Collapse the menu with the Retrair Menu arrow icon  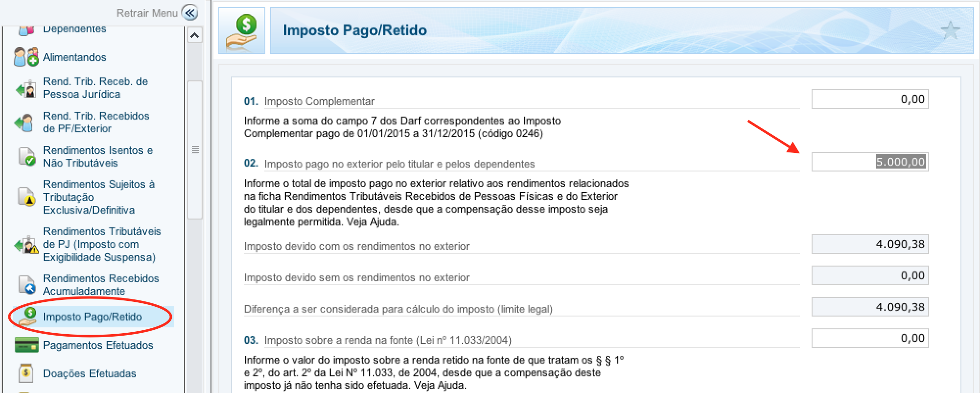pyautogui.click(x=189, y=12)
